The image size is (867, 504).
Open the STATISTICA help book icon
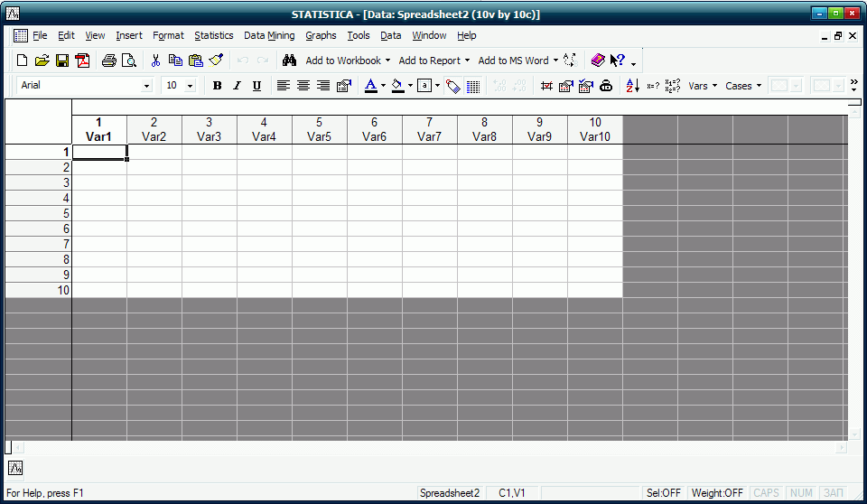click(x=598, y=61)
